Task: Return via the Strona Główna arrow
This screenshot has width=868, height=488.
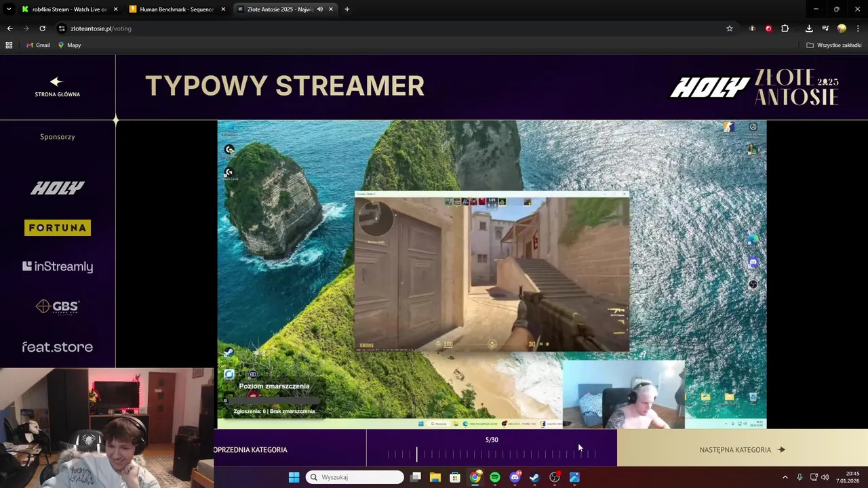Action: pos(57,87)
